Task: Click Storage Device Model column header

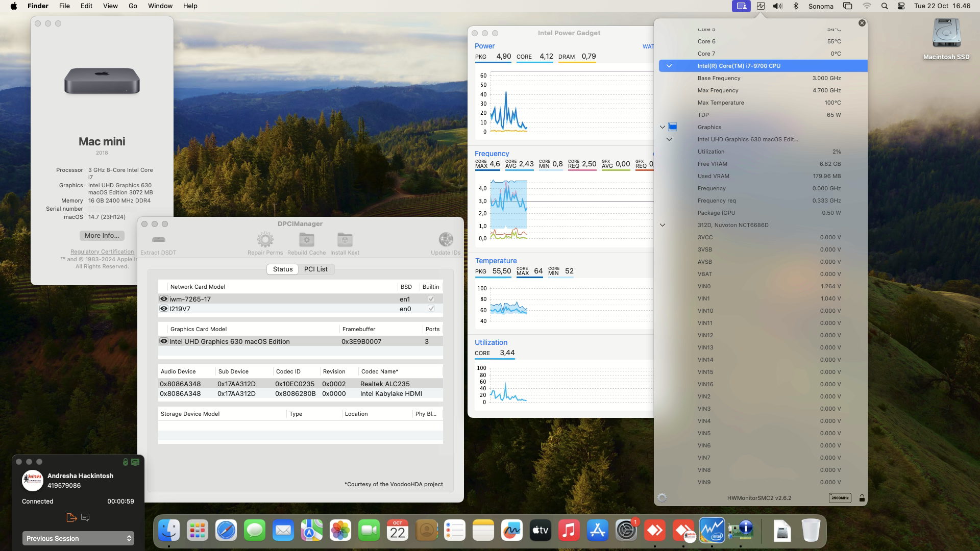Action: click(x=190, y=414)
